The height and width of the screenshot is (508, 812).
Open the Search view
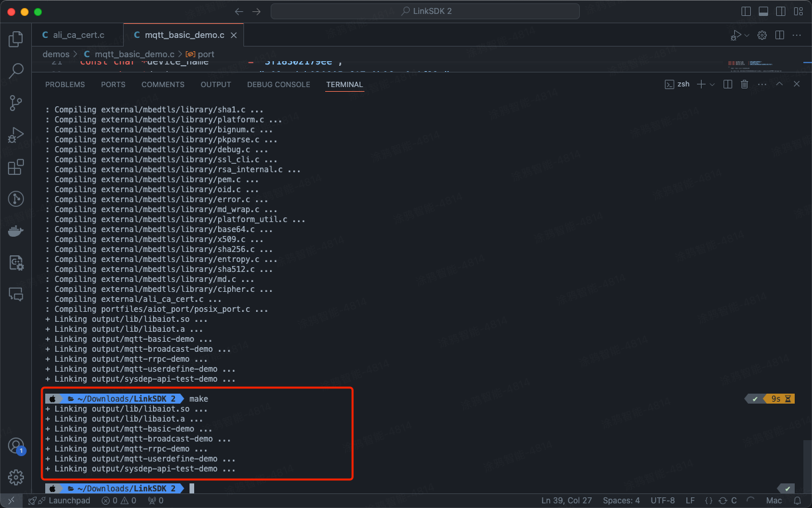[16, 71]
